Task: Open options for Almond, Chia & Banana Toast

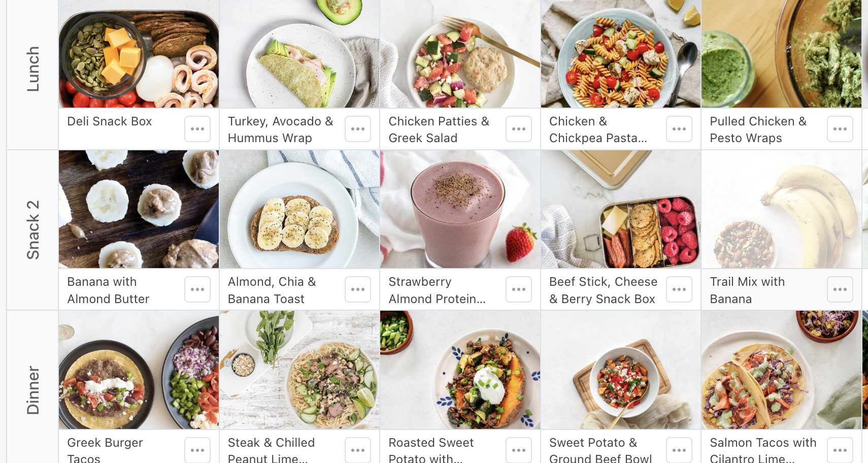Action: [x=358, y=289]
